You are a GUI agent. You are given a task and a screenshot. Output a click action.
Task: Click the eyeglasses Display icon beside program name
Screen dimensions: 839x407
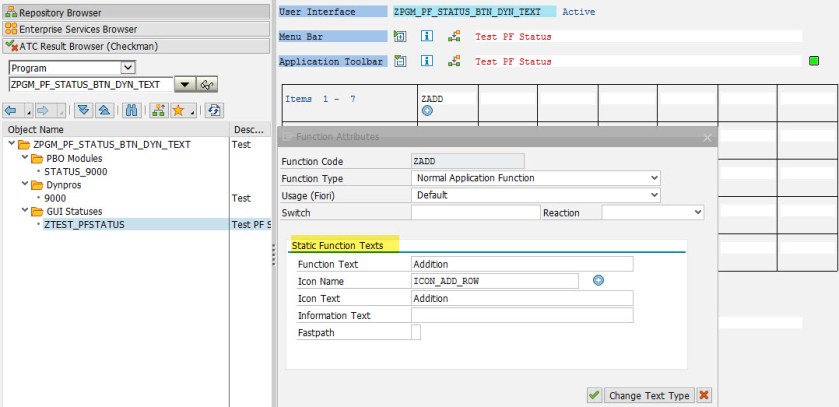[x=208, y=85]
